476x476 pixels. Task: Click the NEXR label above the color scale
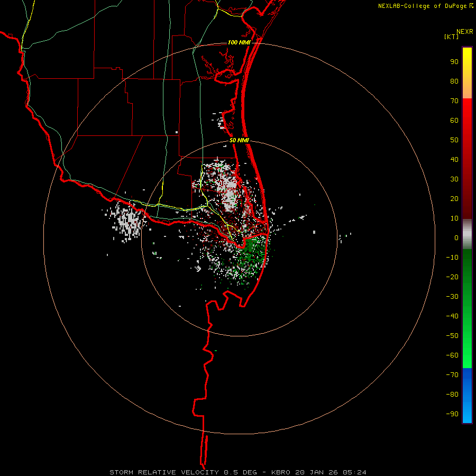coord(465,32)
